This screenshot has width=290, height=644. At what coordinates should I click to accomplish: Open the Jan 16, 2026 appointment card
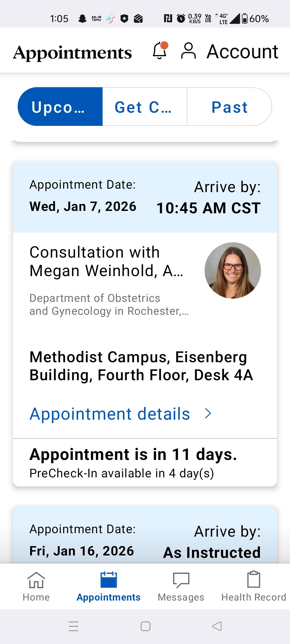point(145,539)
